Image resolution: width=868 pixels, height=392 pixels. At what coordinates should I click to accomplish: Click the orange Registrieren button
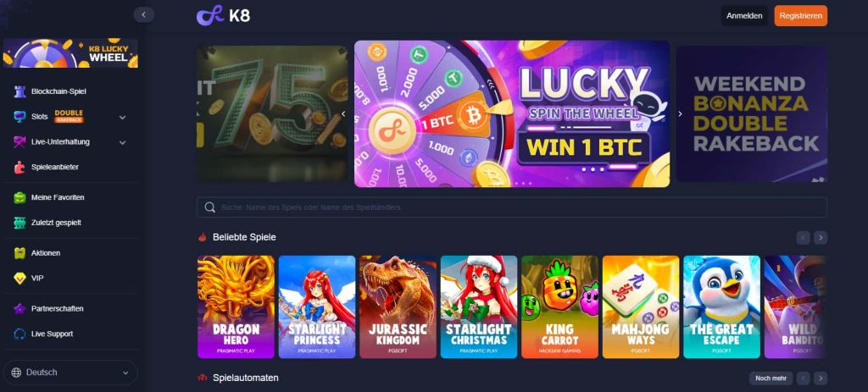800,16
